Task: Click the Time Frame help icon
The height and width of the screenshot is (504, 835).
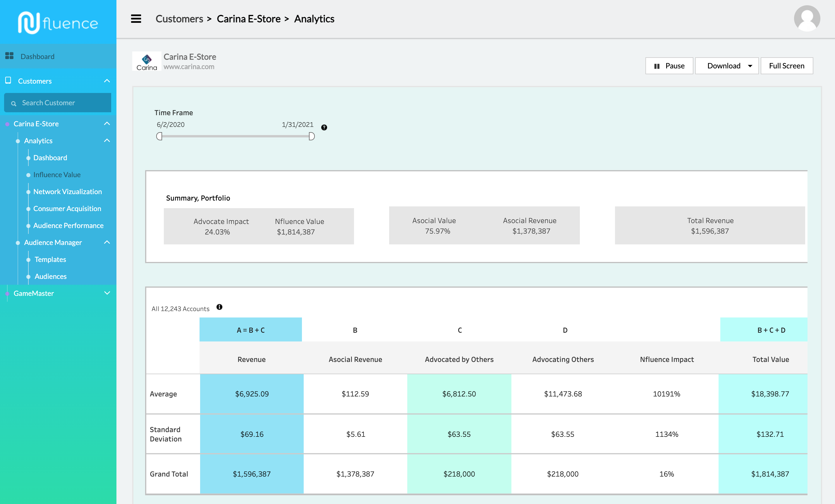Action: coord(324,127)
